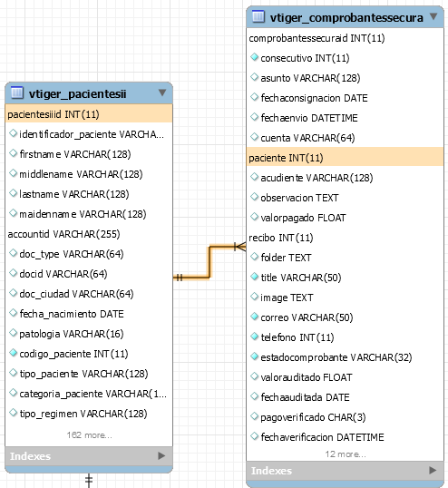Click the vtiger_comprobantessecura table icon
This screenshot has width=448, height=488.
(258, 16)
